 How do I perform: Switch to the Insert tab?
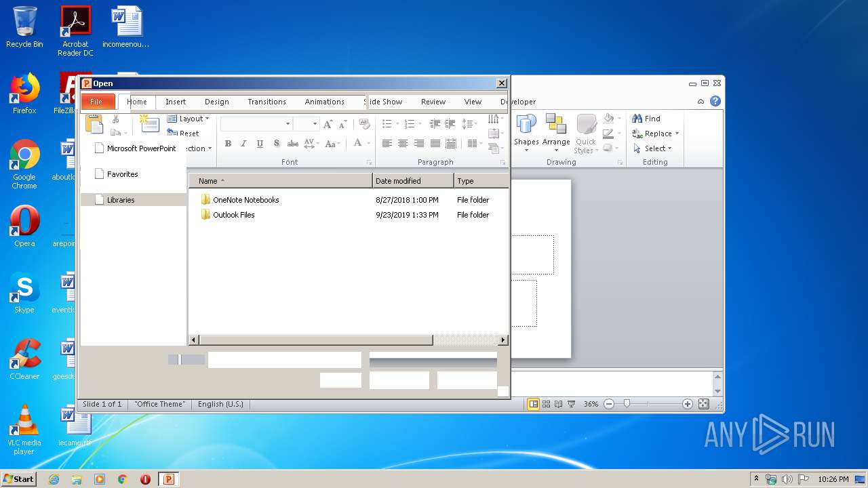(x=176, y=102)
